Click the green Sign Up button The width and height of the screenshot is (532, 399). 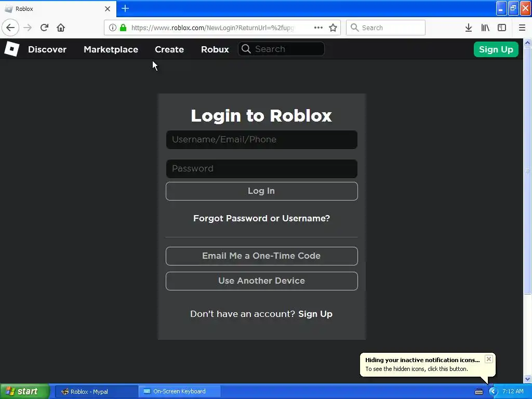496,49
